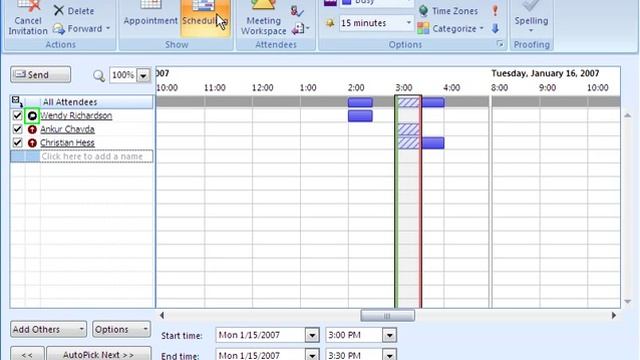Screen dimensions: 640x360
Task: Click the Spelling button
Action: 531,18
